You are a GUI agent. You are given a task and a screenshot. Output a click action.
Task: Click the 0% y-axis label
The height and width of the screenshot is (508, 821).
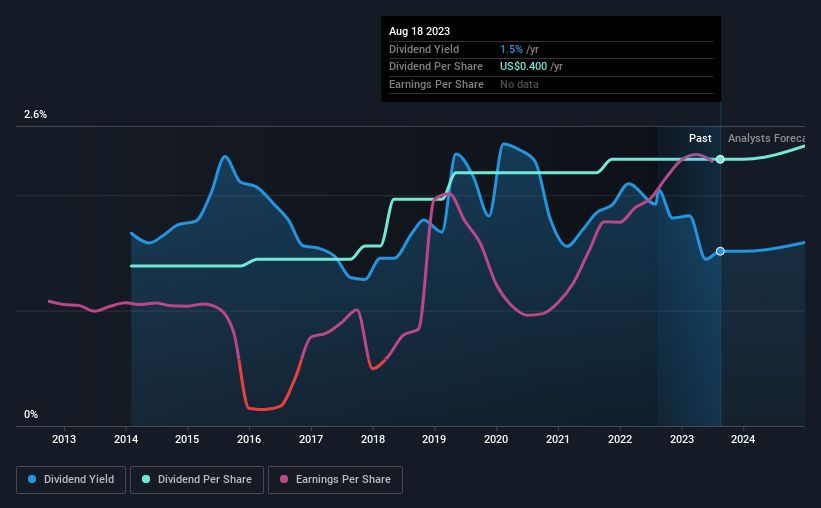(x=31, y=414)
